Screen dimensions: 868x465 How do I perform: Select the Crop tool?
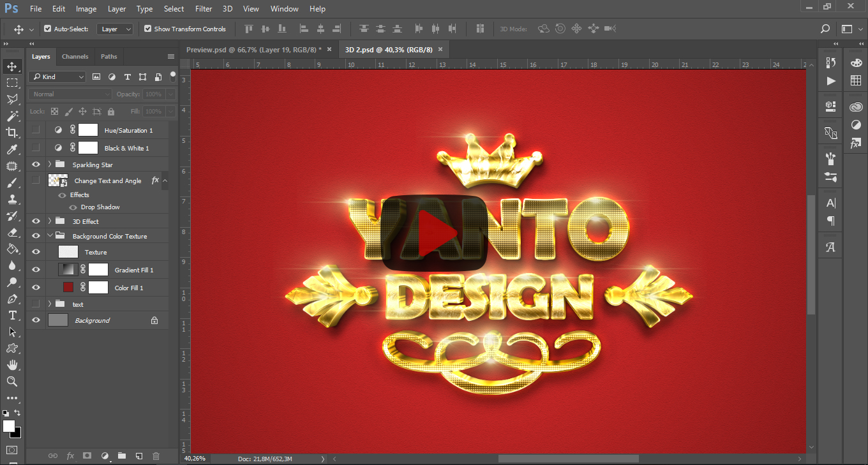point(11,133)
